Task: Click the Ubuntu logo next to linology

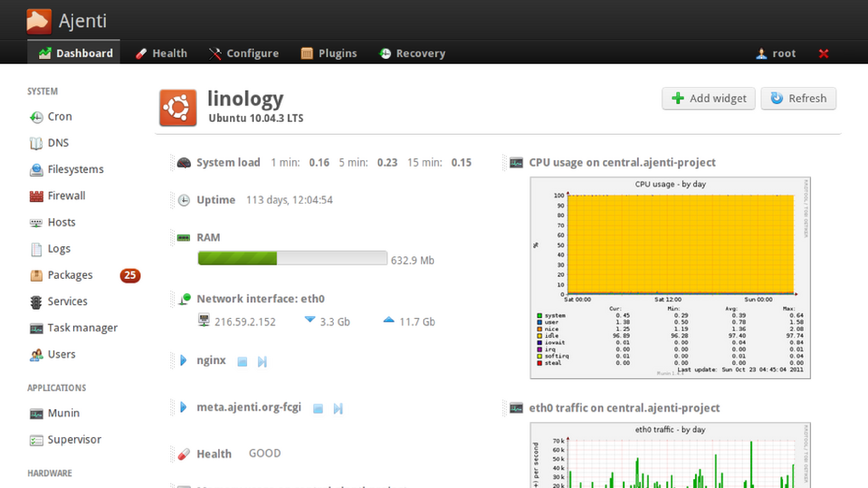Action: [178, 108]
